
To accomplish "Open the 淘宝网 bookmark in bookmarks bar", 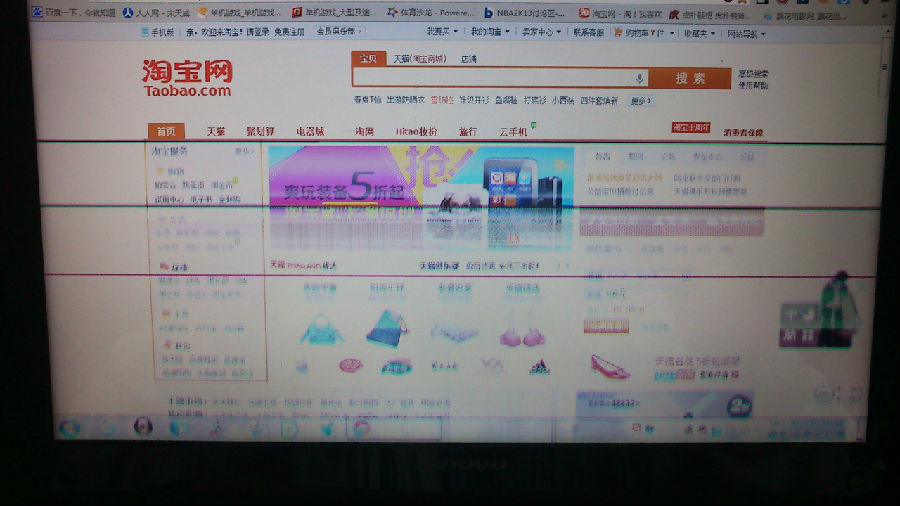I will tap(619, 13).
